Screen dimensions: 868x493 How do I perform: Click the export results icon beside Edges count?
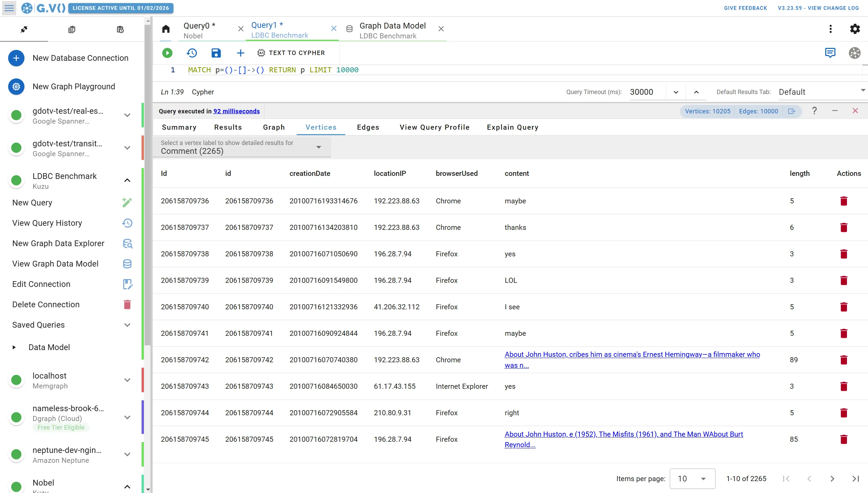coord(792,111)
